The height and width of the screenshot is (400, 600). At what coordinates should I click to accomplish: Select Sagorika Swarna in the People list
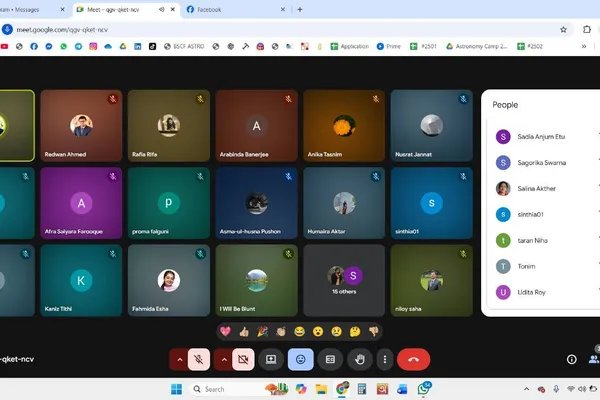point(543,163)
